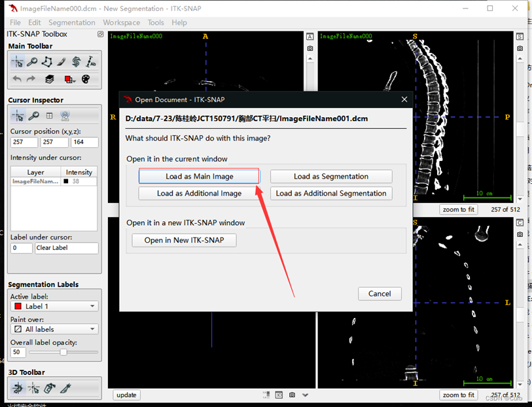
Task: Click zoom to fit under sagittal view
Action: tap(458, 209)
